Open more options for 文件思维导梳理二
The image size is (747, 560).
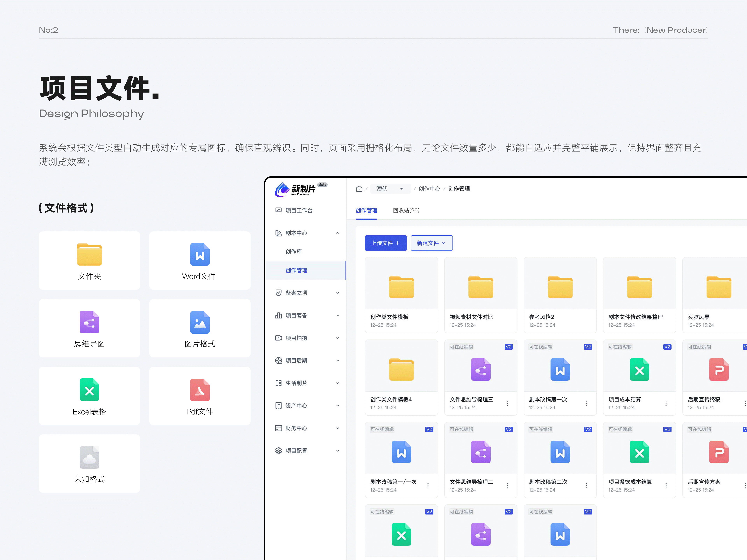507,485
